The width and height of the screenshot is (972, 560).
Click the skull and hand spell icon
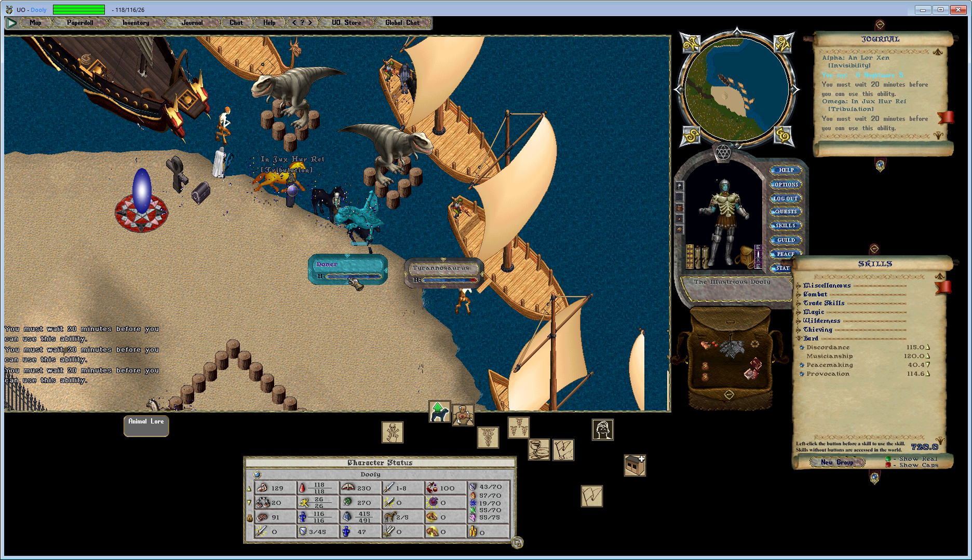(393, 432)
